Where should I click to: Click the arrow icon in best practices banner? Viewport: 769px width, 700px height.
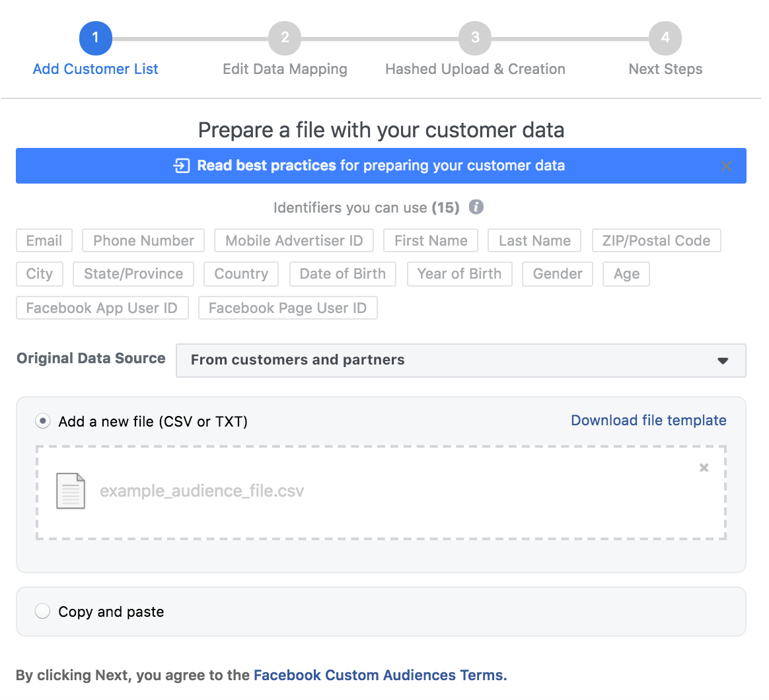pyautogui.click(x=181, y=166)
